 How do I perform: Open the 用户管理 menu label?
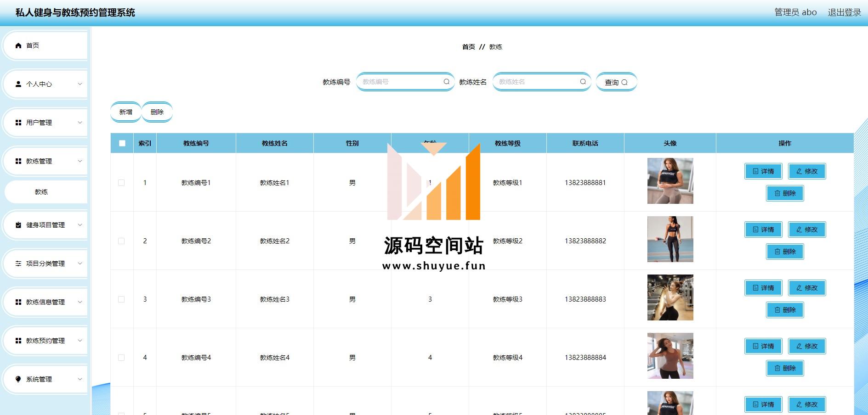[x=39, y=123]
